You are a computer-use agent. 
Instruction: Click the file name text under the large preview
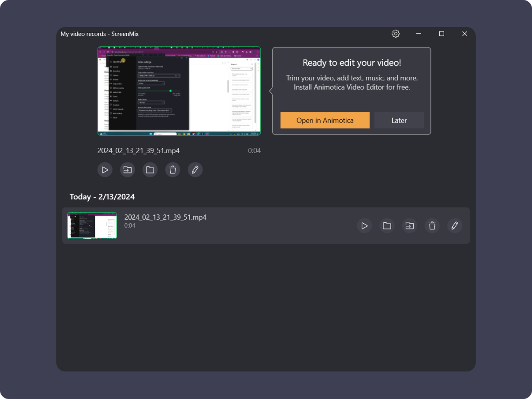(138, 150)
